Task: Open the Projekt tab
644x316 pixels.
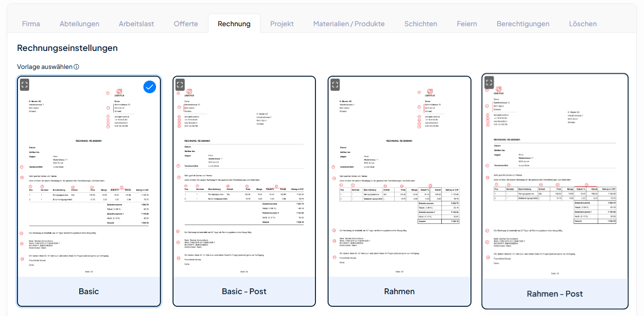Action: pos(282,24)
